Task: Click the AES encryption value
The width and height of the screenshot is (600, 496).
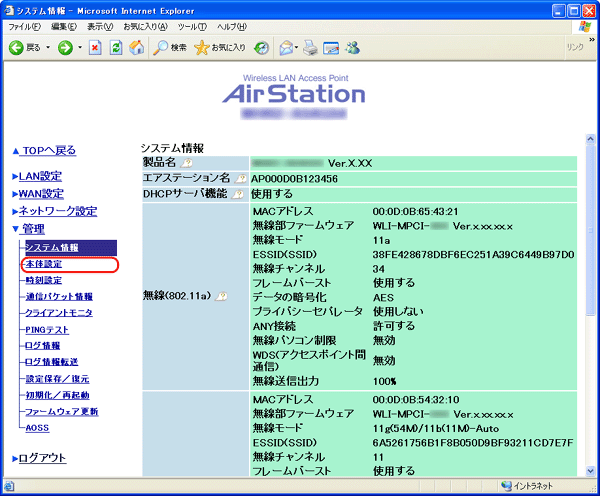Action: click(383, 297)
